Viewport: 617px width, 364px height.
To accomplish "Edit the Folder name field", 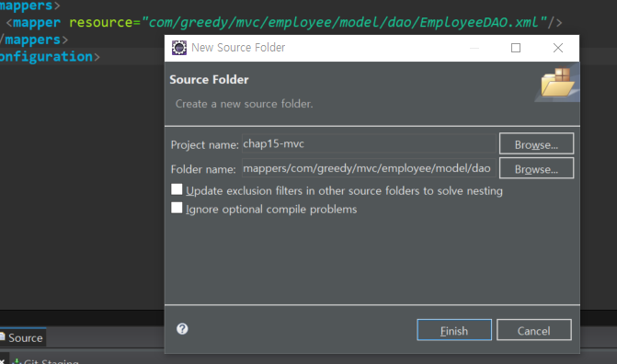I will pos(369,168).
